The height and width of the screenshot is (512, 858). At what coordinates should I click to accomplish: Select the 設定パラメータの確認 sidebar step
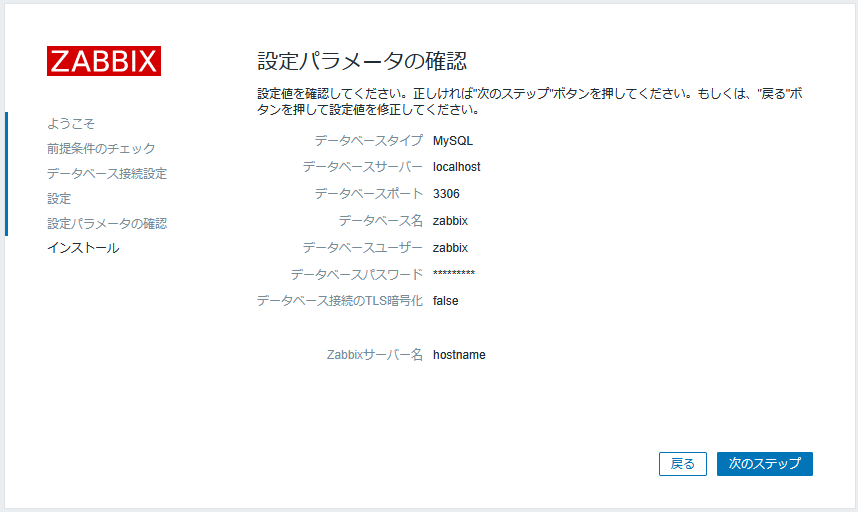(x=107, y=223)
